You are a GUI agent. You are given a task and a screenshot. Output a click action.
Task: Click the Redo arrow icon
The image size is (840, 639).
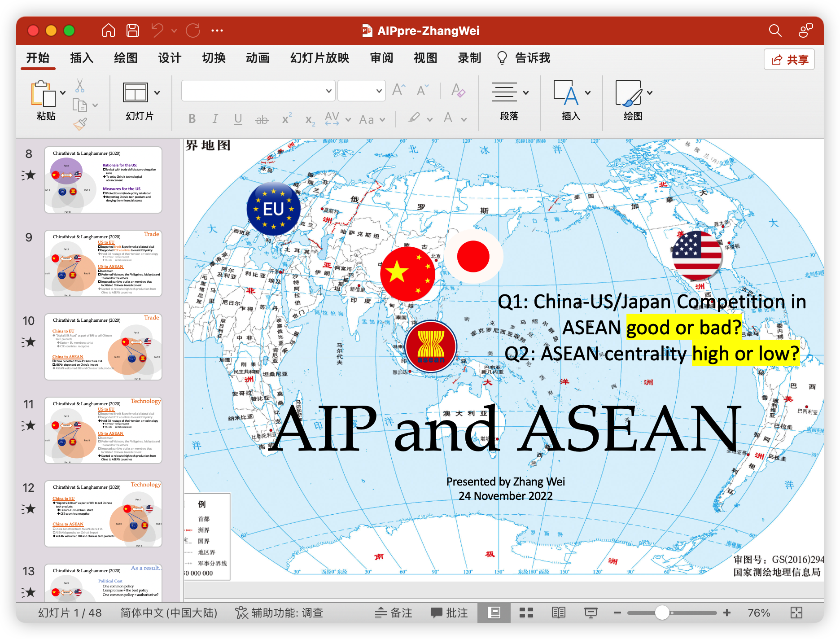[193, 31]
